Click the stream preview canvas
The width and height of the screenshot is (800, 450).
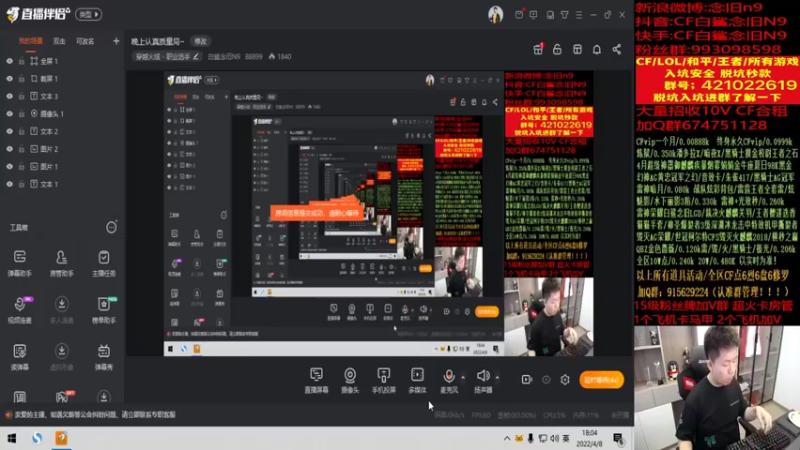379,213
